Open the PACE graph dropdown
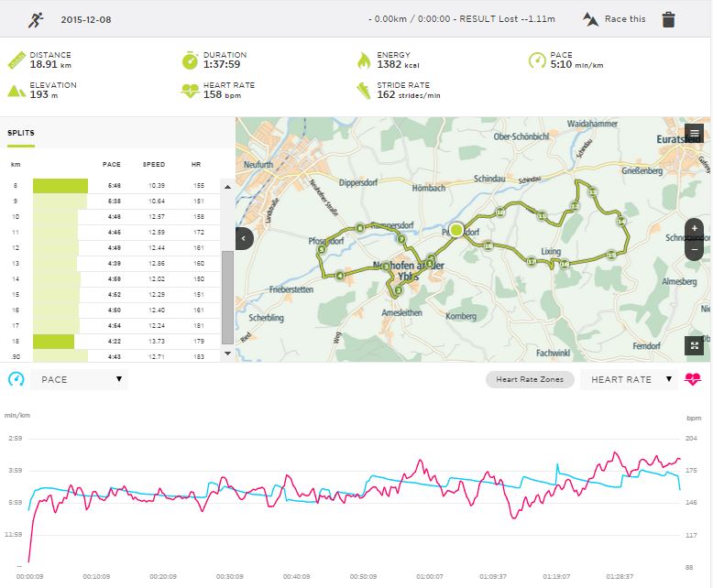This screenshot has height=588, width=713. click(79, 379)
